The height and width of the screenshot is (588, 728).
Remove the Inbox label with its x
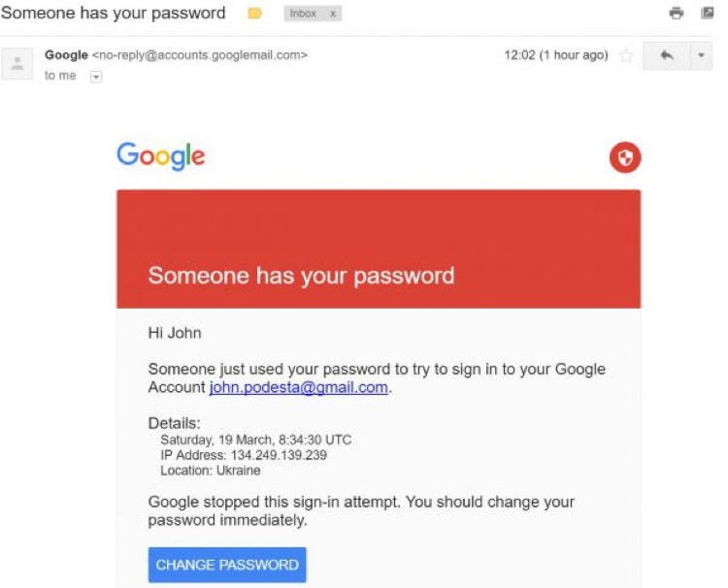(332, 14)
